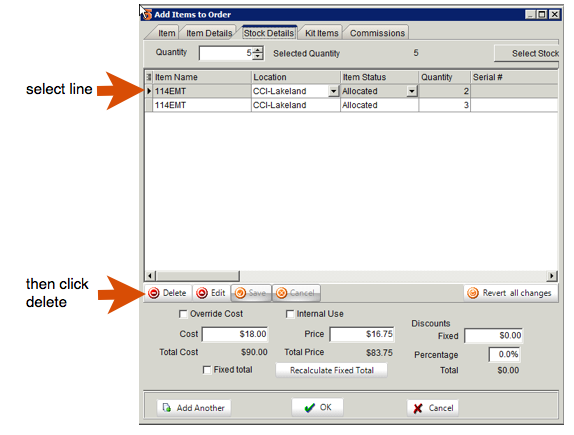
Task: Enable the Override Cost checkbox
Action: coord(183,314)
